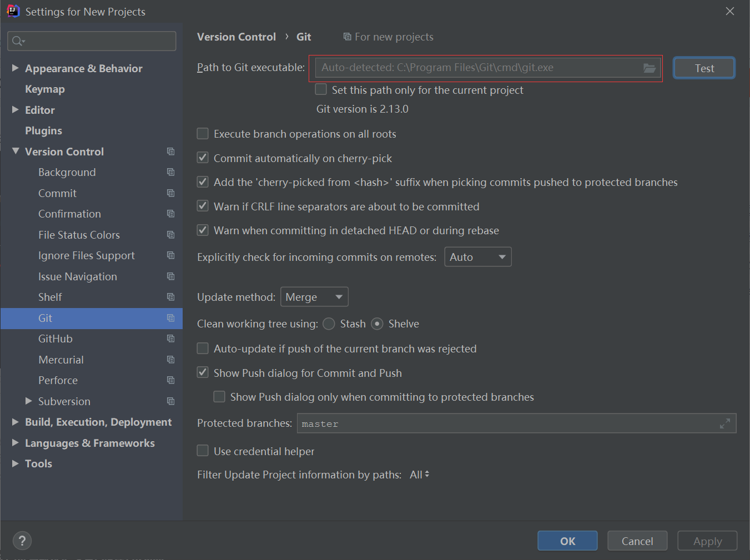This screenshot has width=750, height=560.
Task: Expand the Subversion node arrow
Action: point(29,401)
